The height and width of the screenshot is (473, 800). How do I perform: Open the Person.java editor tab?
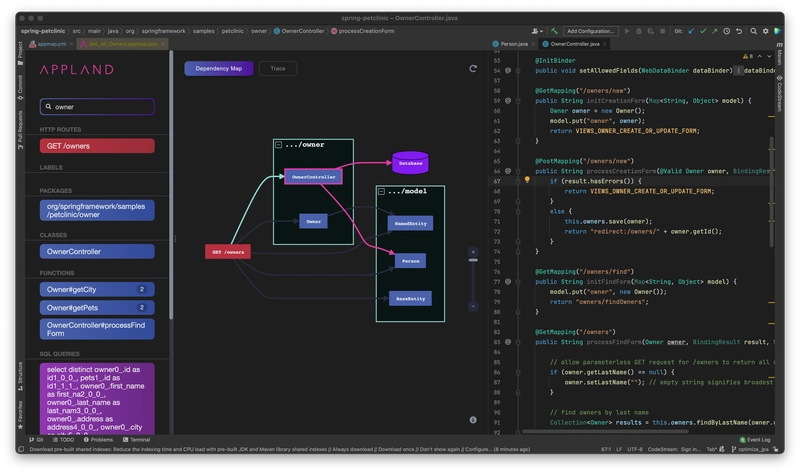514,44
